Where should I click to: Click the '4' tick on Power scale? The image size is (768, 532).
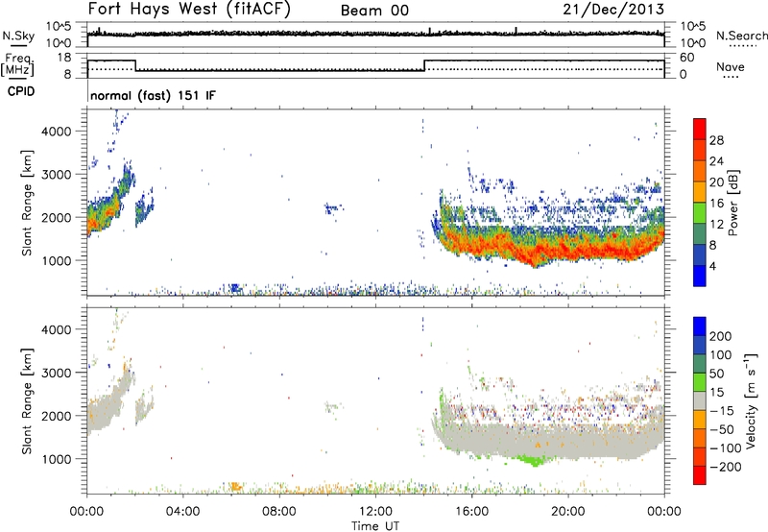tap(712, 266)
